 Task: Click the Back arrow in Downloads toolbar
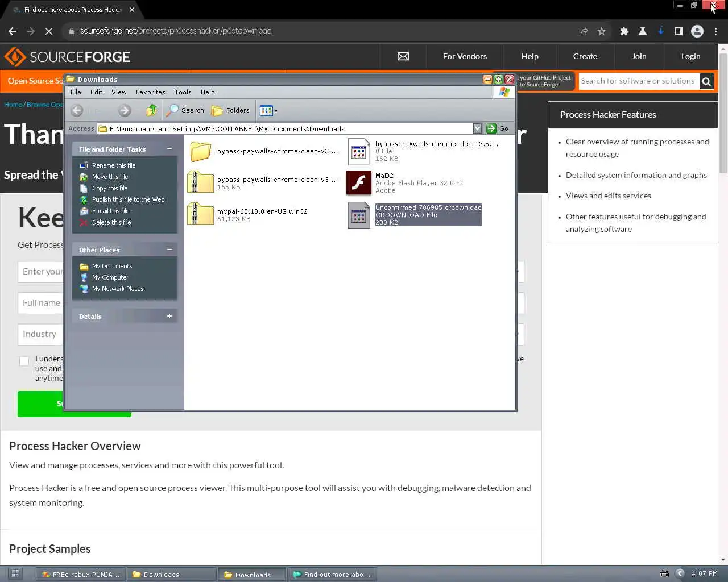(77, 111)
